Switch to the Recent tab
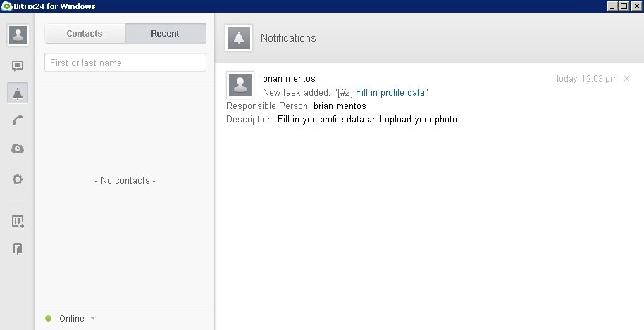This screenshot has height=330, width=644. [x=166, y=33]
